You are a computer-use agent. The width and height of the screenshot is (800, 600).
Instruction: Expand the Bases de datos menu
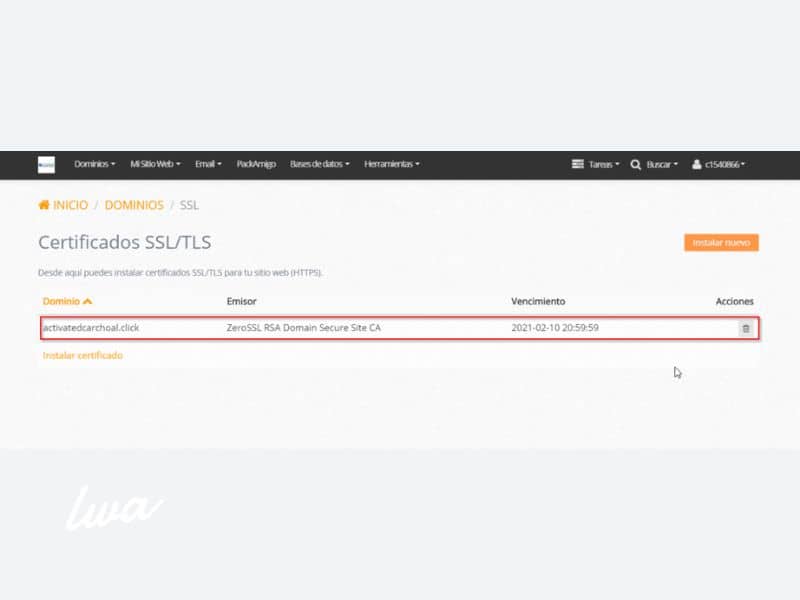[320, 164]
